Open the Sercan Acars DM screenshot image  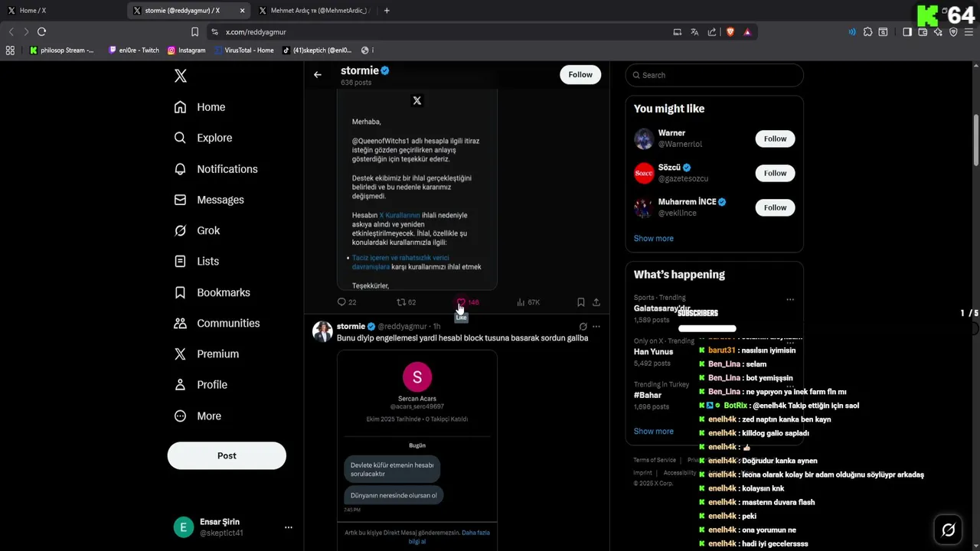[417, 451]
